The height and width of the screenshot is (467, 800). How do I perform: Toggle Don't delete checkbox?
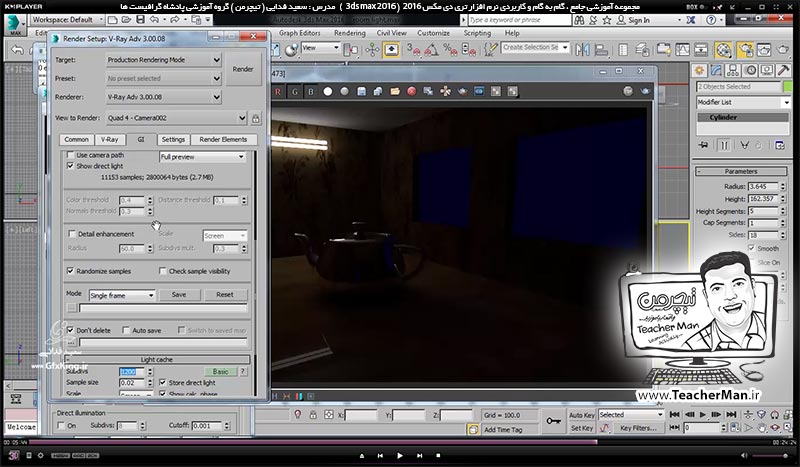(70, 330)
